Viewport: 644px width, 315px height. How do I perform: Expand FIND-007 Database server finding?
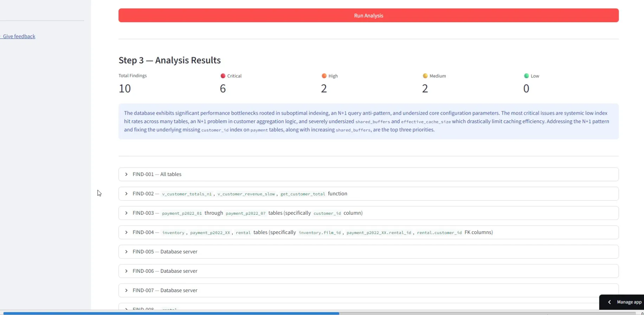[368, 290]
